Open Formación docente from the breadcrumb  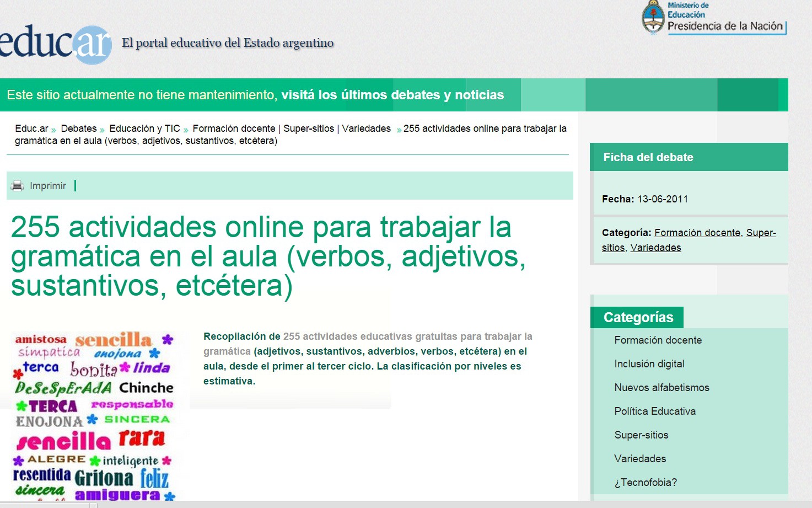tap(233, 128)
